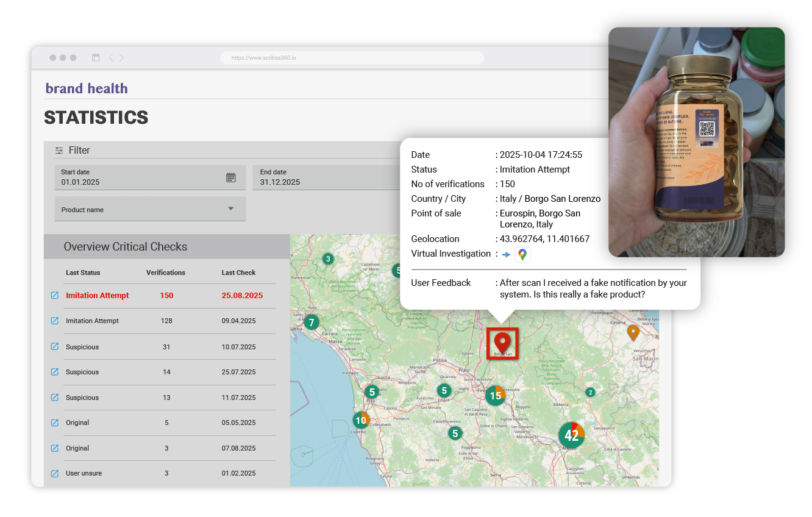This screenshot has width=812, height=517.
Task: Click the browser sidebar panel icon
Action: pyautogui.click(x=96, y=58)
